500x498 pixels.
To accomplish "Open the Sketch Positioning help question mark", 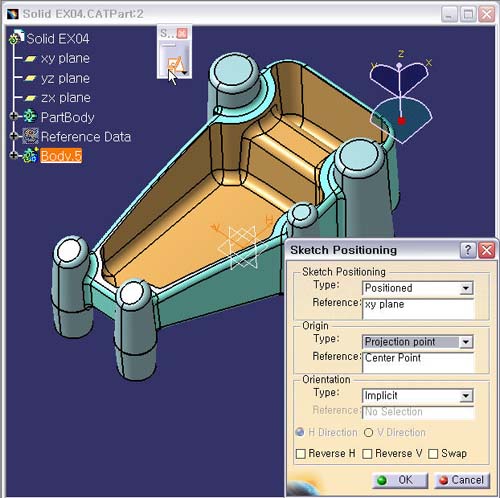I will 467,250.
